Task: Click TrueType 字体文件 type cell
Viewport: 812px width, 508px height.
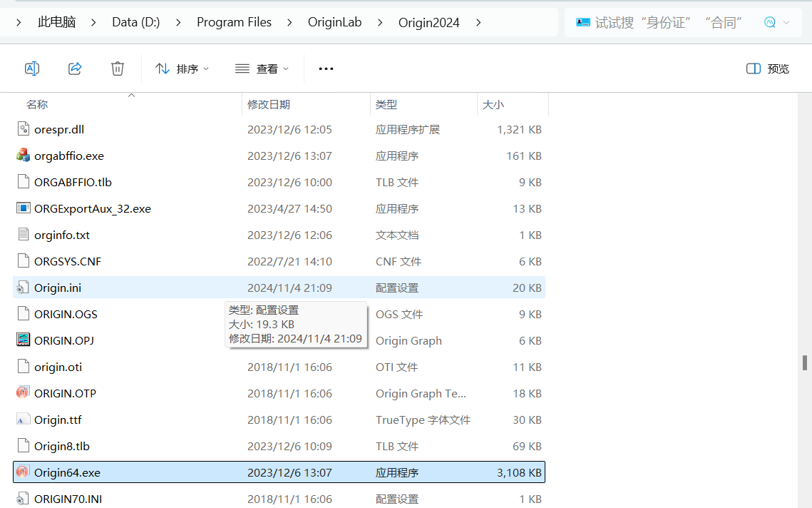Action: click(x=423, y=420)
